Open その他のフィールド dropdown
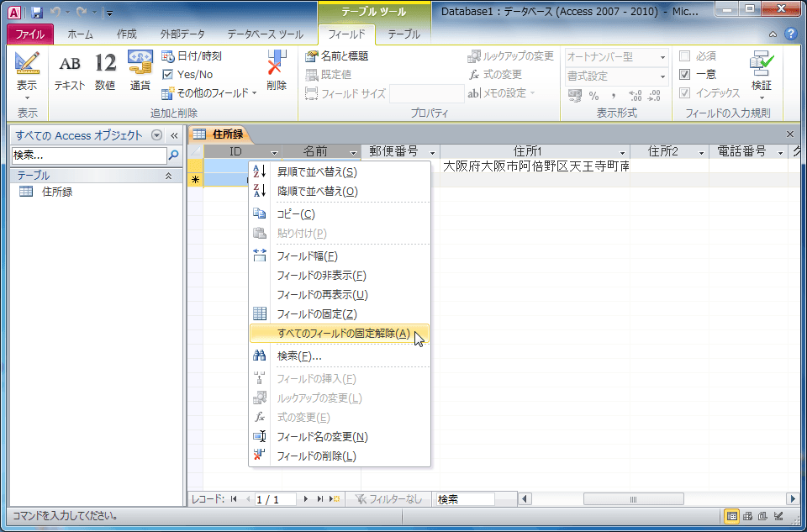The height and width of the screenshot is (532, 807). [209, 93]
